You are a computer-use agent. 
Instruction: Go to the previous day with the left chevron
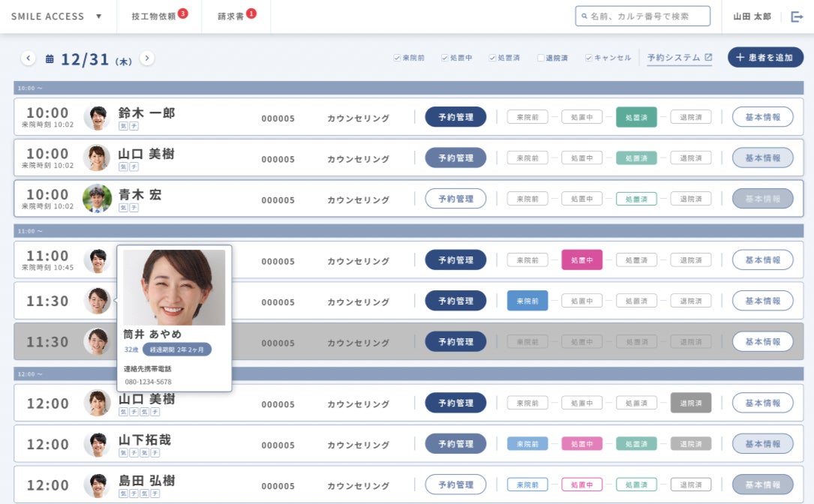tap(29, 58)
